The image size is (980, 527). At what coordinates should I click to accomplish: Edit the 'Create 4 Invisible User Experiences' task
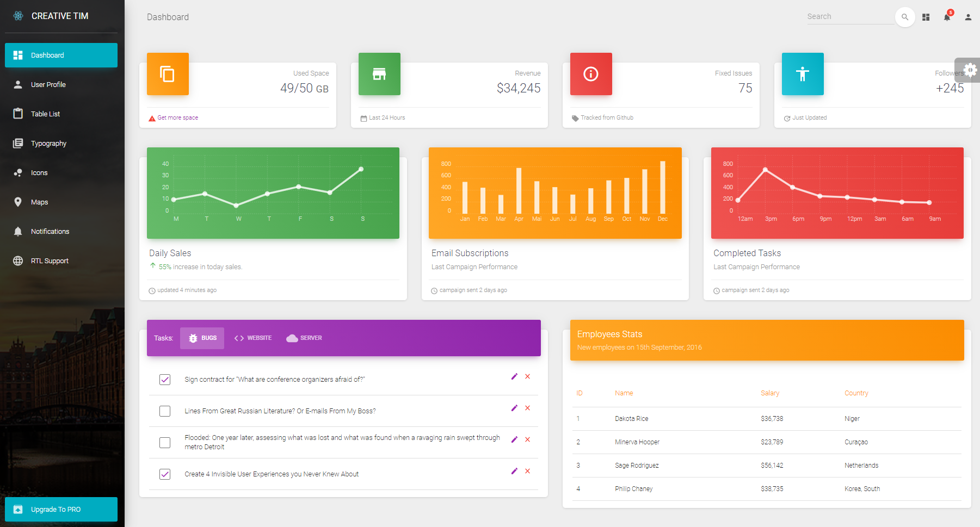[514, 471]
